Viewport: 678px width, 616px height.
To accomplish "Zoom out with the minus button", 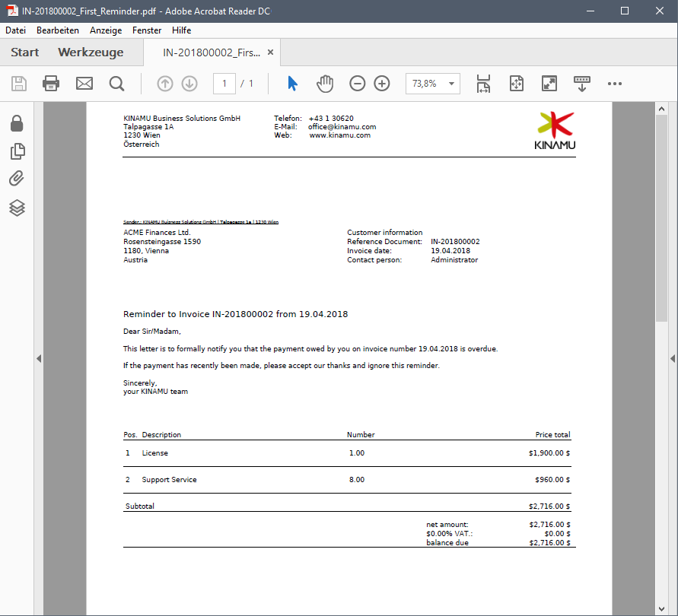I will tap(357, 84).
